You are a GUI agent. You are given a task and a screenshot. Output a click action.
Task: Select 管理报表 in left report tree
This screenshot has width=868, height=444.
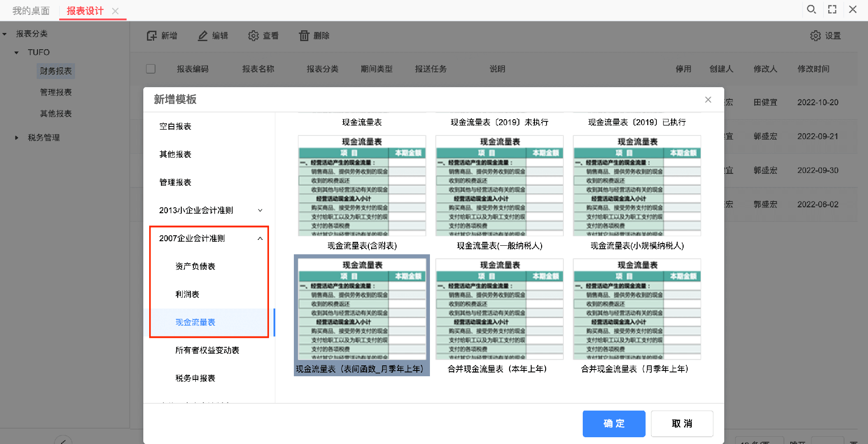click(x=56, y=93)
